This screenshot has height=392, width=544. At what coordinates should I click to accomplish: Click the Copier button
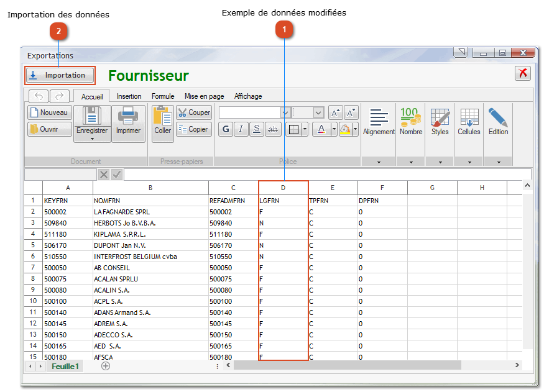tap(194, 129)
